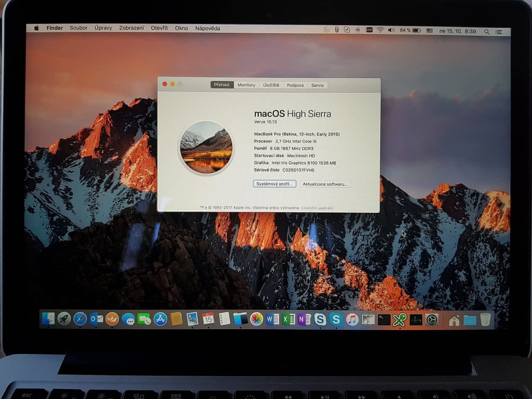Open the Apple menu
This screenshot has height=399, width=532.
point(37,28)
